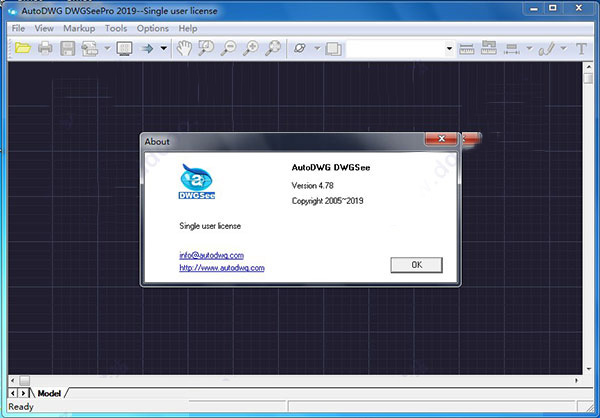Click the Open file folder icon
600x418 pixels.
pos(23,48)
